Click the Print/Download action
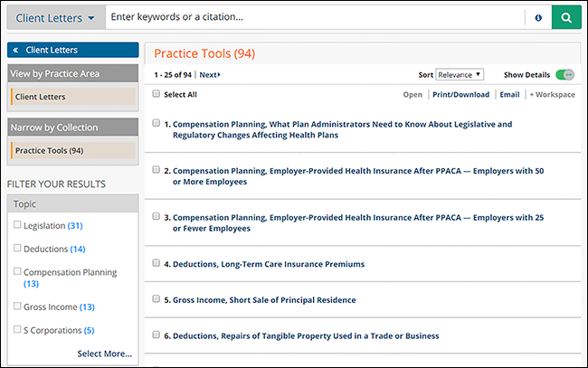Screen dimensions: 588x368 (x=460, y=94)
